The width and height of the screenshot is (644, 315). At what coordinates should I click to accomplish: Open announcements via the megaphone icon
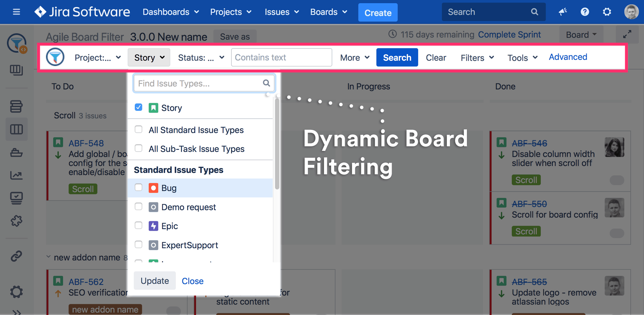click(x=563, y=12)
